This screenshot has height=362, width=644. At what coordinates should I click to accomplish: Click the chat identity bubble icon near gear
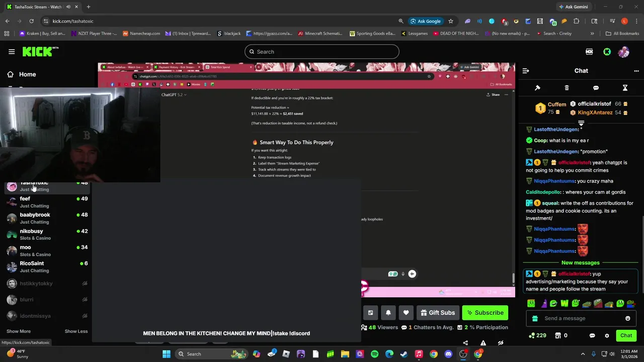[x=592, y=335]
